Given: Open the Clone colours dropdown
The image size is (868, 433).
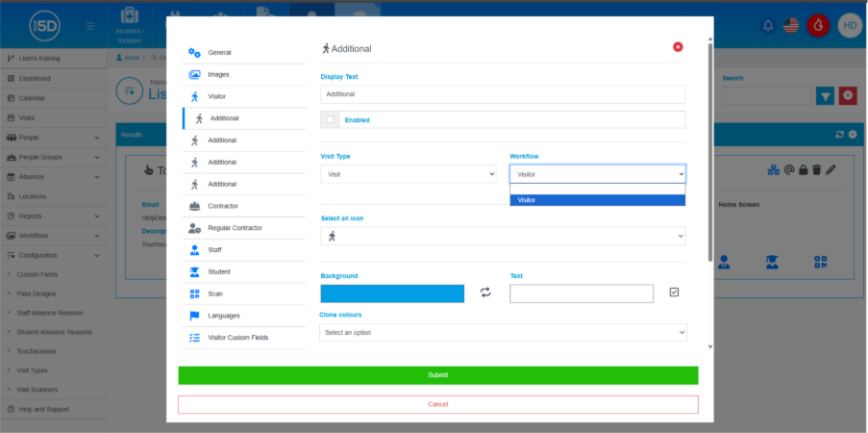Looking at the screenshot, I should (x=503, y=333).
